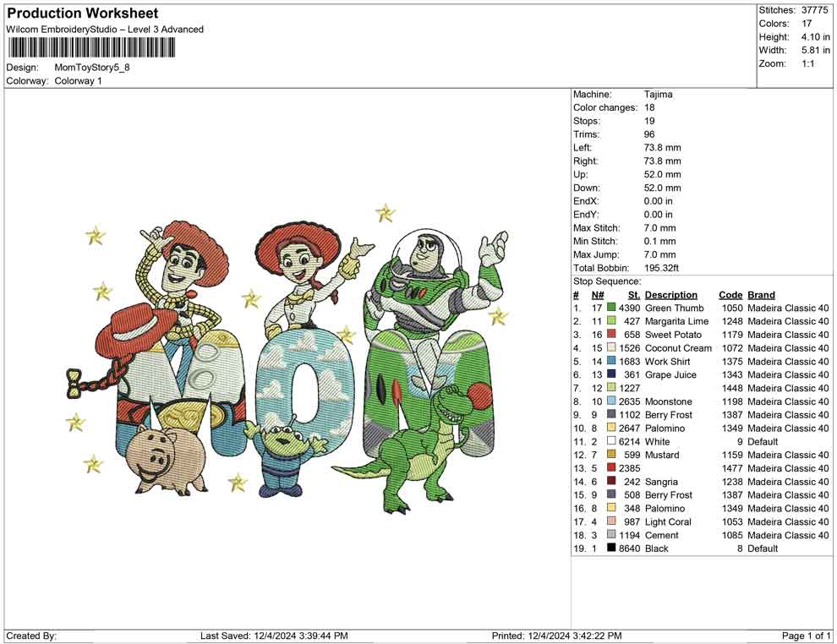This screenshot has width=837, height=644.
Task: Select the design name MomToyStory5_8
Action: pyautogui.click(x=92, y=68)
